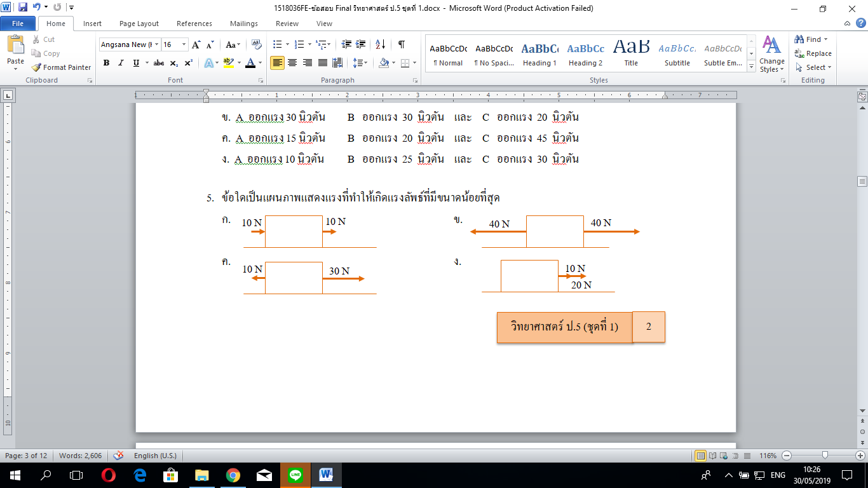Click the zoom slider in status bar

click(x=825, y=456)
